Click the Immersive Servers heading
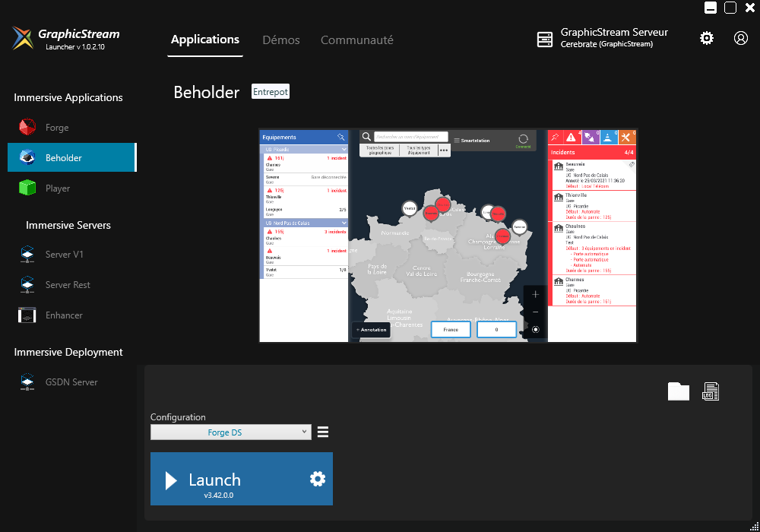 click(68, 225)
